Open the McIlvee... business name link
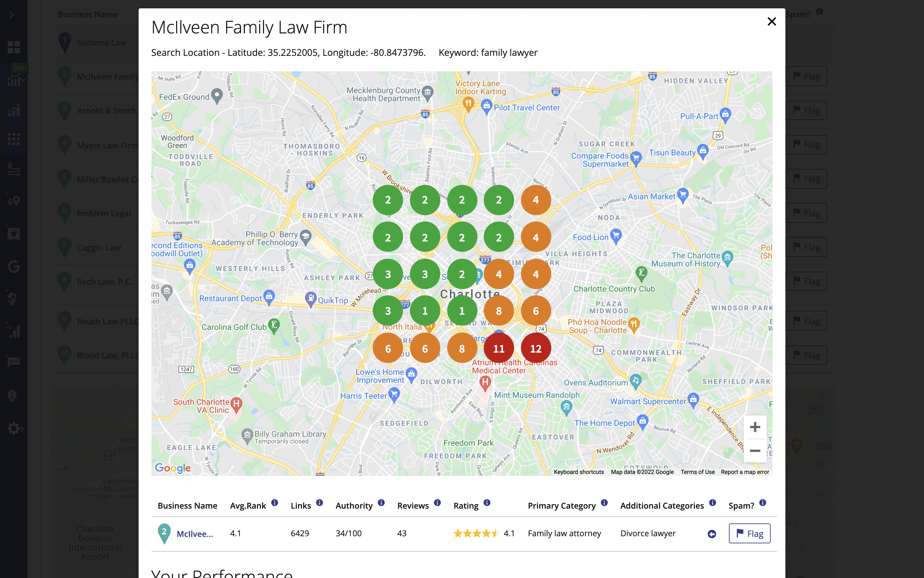The width and height of the screenshot is (924, 578). pos(195,534)
